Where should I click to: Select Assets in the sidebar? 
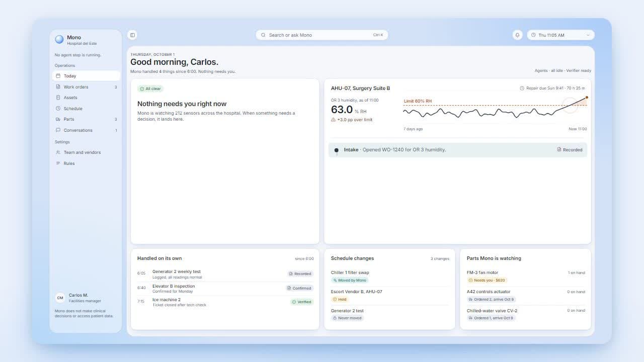pos(87,98)
